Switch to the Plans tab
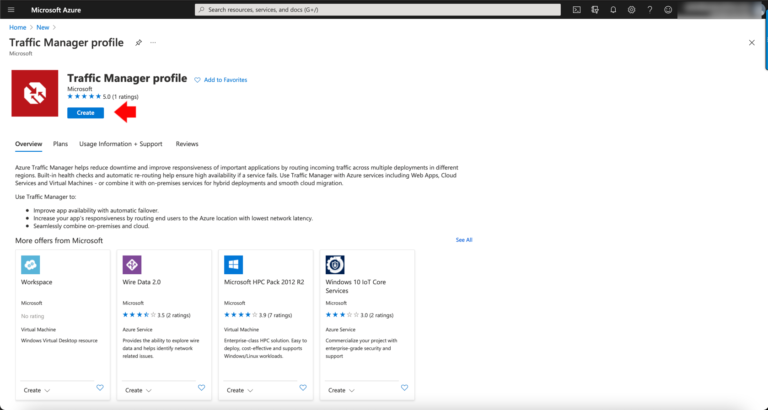This screenshot has height=410, width=768. point(60,144)
